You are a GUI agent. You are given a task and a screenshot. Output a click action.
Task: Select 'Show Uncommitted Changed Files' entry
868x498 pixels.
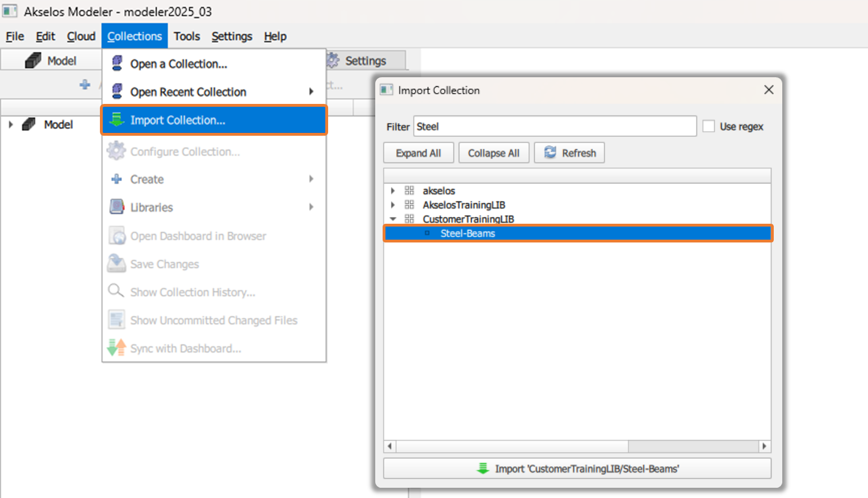tap(214, 320)
